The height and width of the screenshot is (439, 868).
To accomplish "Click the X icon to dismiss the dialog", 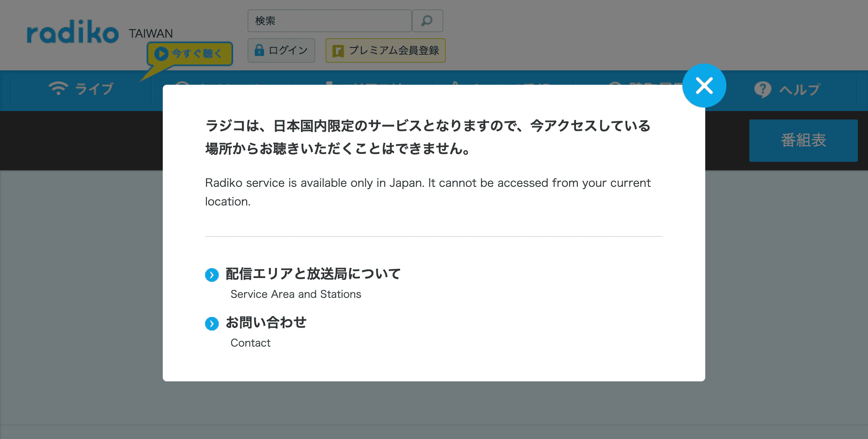I will pos(704,85).
